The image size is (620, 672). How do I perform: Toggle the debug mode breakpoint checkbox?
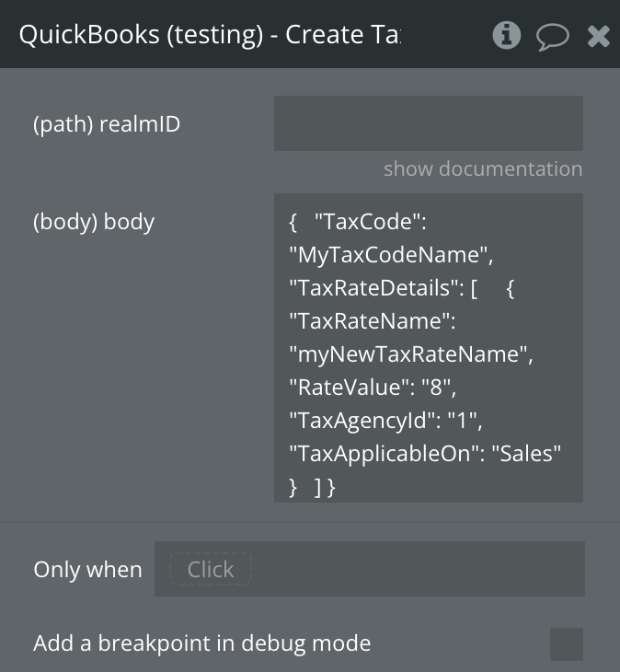(x=566, y=643)
